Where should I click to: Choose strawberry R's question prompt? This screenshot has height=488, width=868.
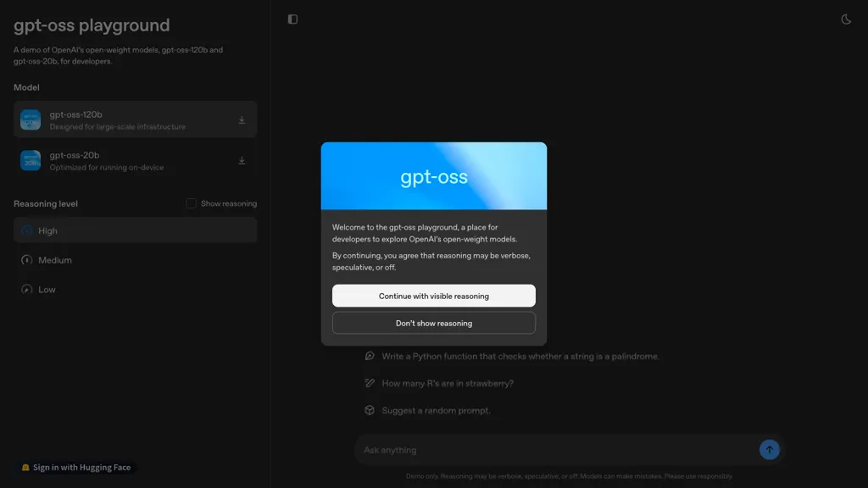448,384
